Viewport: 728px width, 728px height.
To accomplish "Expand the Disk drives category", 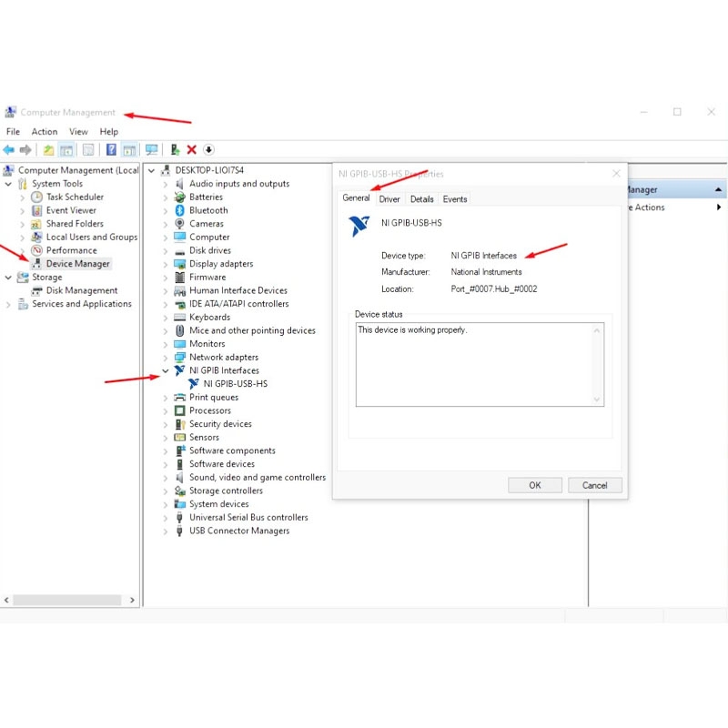I will click(x=166, y=251).
